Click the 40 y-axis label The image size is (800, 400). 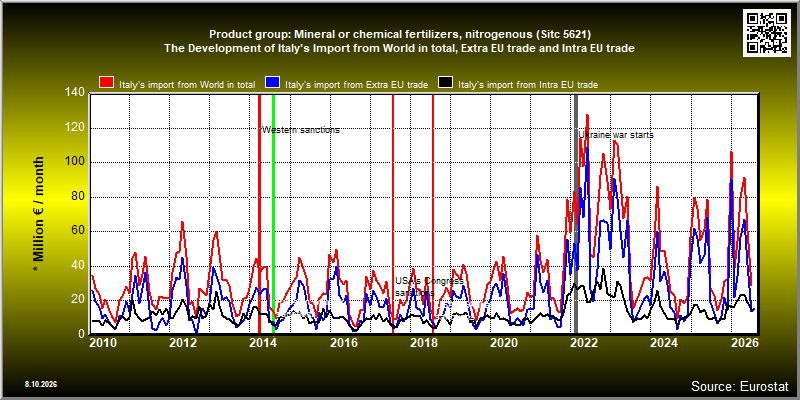pyautogui.click(x=78, y=265)
